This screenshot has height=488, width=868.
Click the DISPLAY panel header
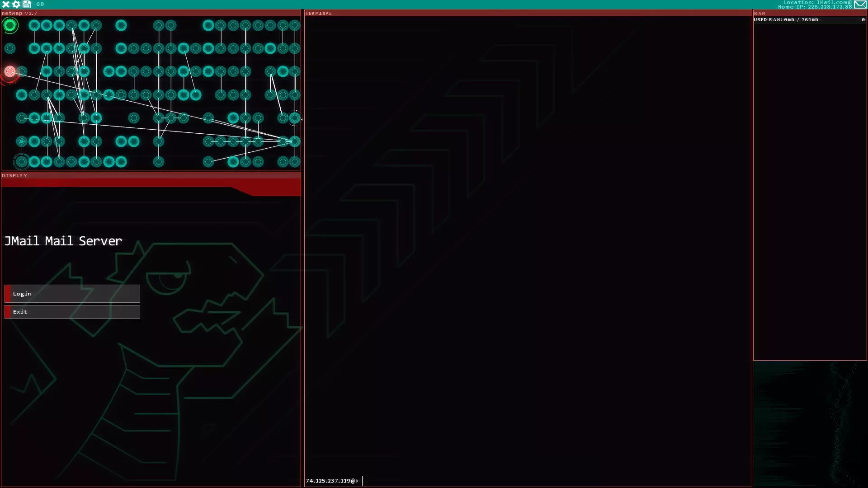pyautogui.click(x=151, y=175)
